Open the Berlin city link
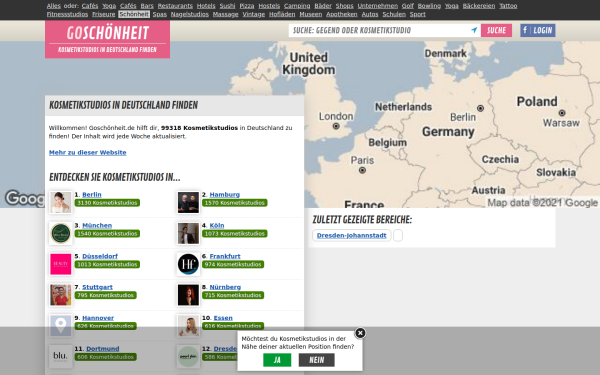This screenshot has width=600, height=375. (92, 194)
